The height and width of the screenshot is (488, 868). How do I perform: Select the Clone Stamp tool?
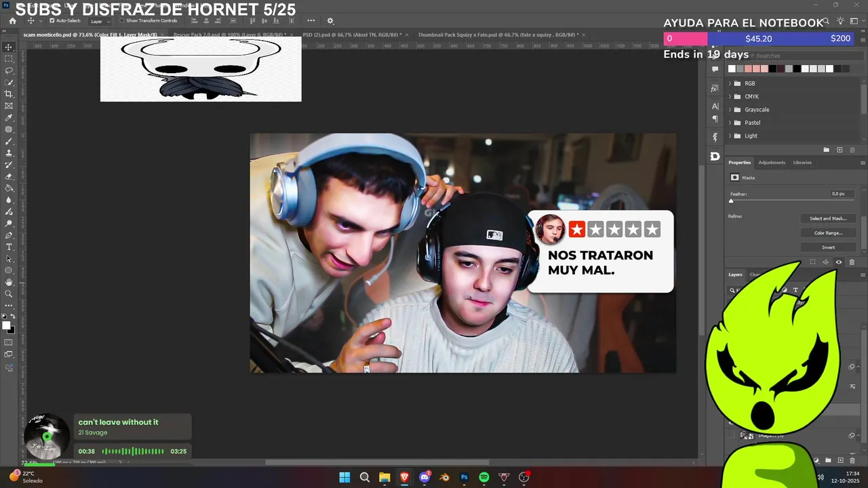[9, 153]
